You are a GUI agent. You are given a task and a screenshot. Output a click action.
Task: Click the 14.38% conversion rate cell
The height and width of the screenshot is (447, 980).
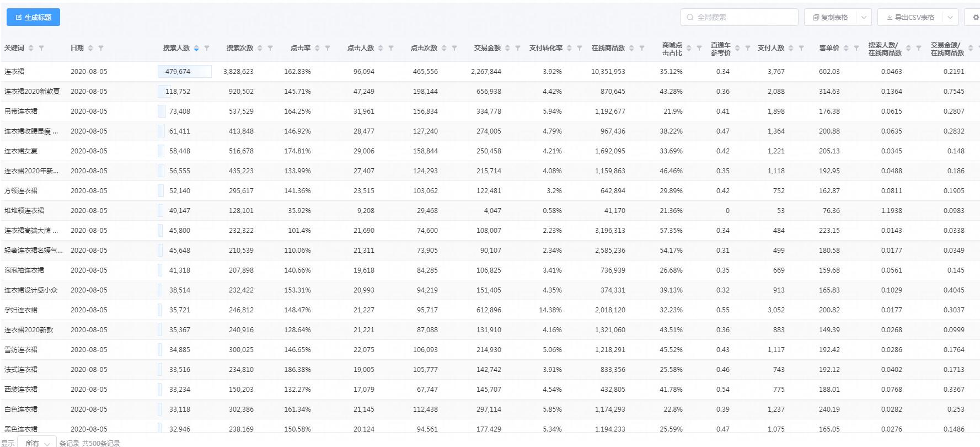tap(550, 310)
